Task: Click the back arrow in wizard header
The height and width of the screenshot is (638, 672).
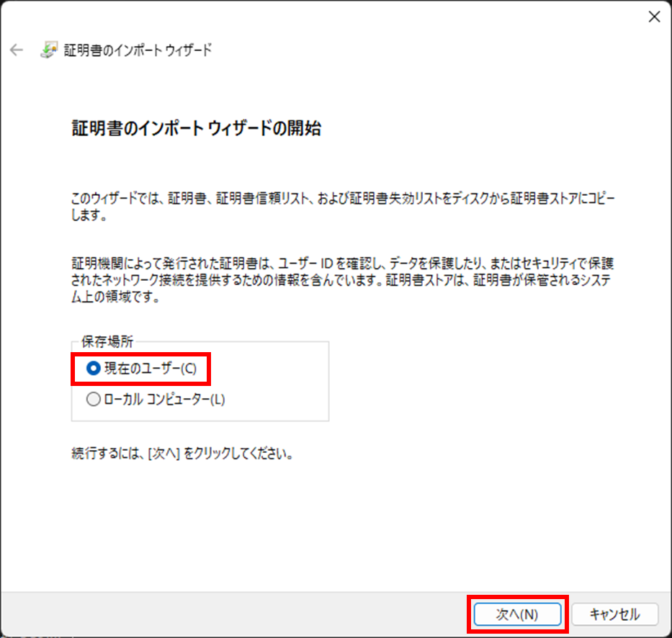Action: coord(16,50)
